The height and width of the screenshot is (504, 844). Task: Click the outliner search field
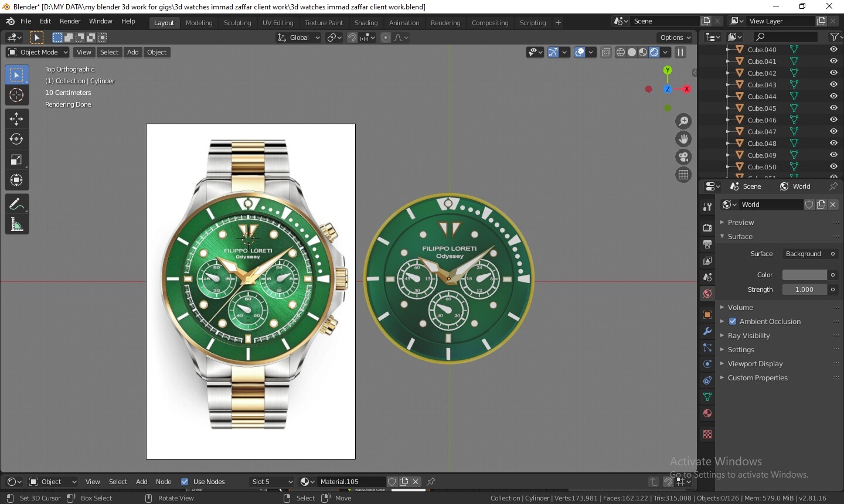(785, 36)
